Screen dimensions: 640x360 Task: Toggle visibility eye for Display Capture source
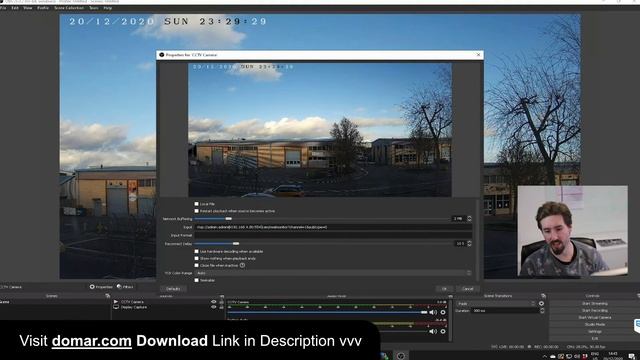click(213, 307)
